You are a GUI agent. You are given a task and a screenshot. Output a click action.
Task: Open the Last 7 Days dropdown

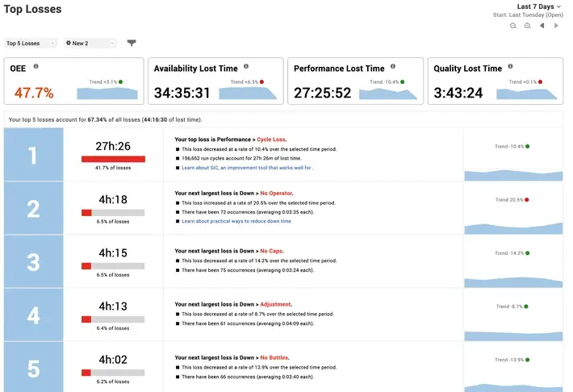538,6
